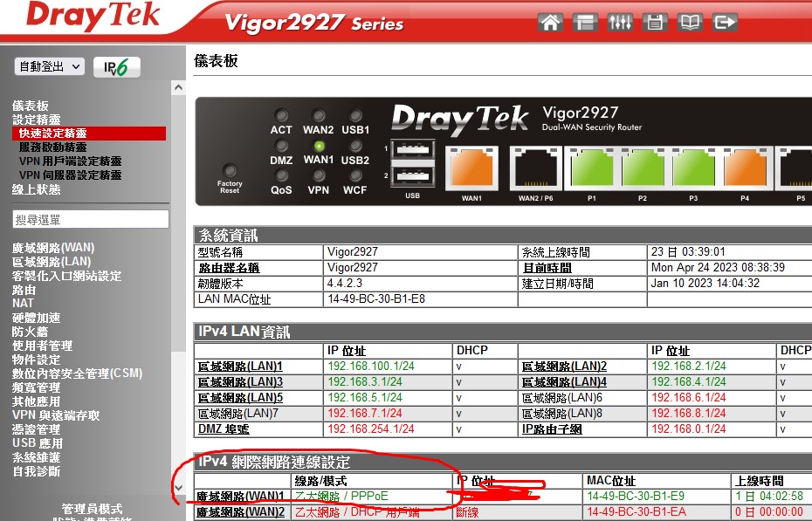Open 廣域網路(WAN) sidebar menu
Image resolution: width=812 pixels, height=521 pixels.
53,248
